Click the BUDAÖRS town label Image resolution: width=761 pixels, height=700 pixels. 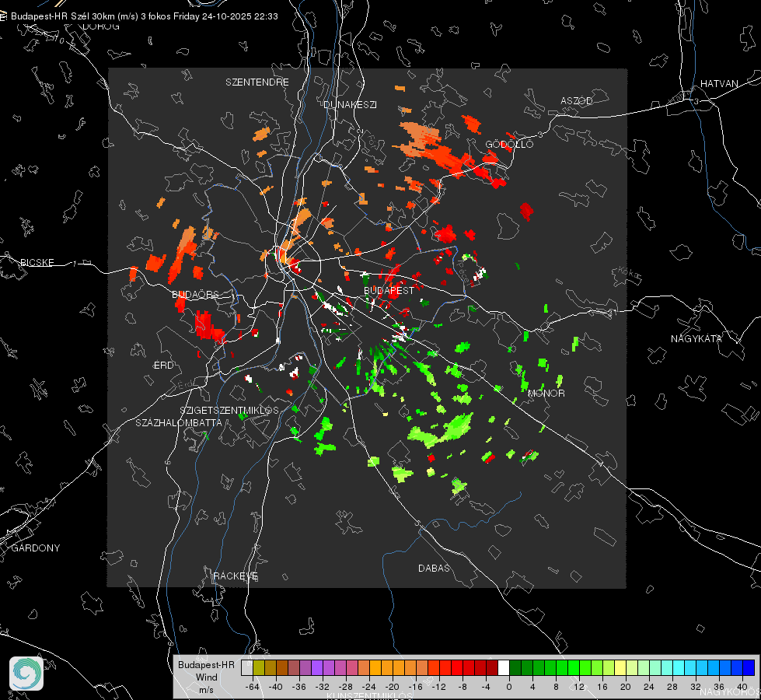(x=196, y=295)
